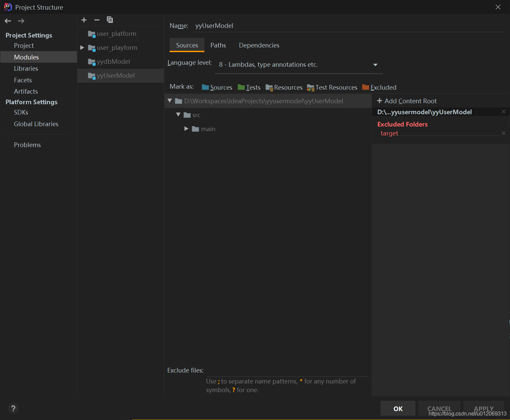Select the D:\Workspaces content root row

click(x=268, y=101)
